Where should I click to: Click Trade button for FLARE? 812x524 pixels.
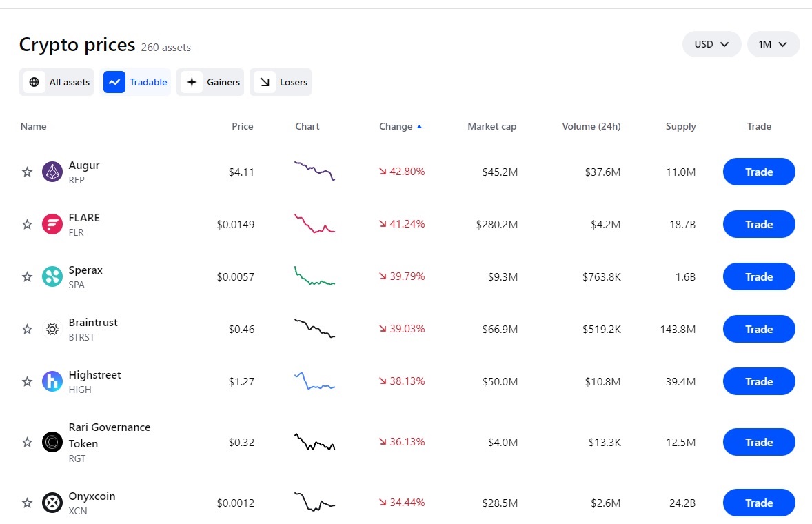click(x=759, y=224)
